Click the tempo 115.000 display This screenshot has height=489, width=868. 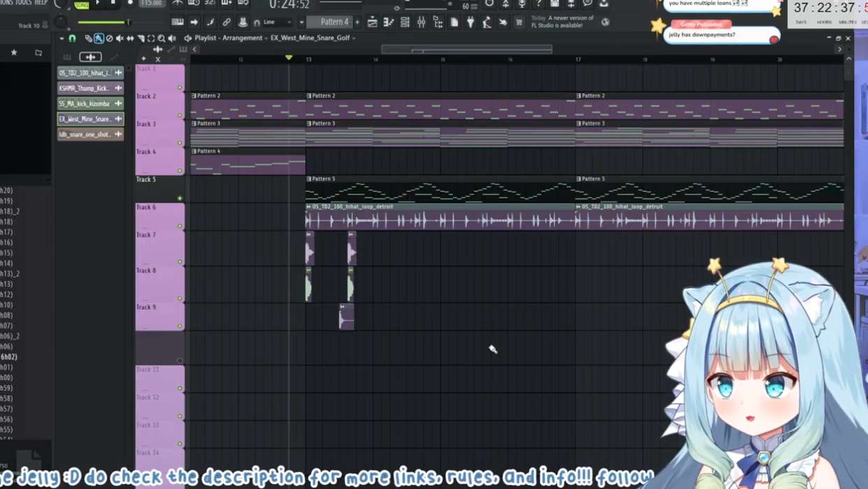pos(152,3)
